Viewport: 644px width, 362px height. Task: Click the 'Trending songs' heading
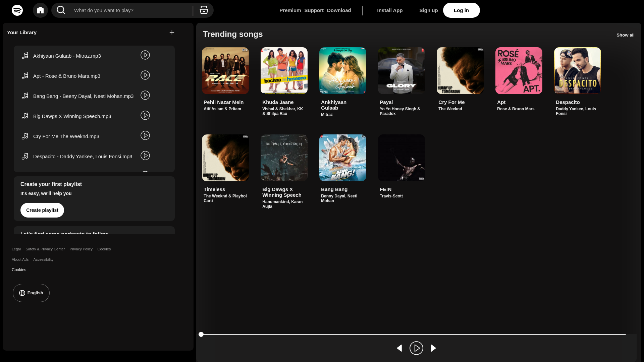pos(233,34)
